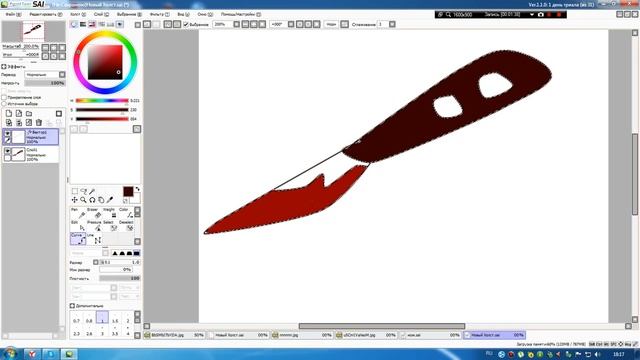Toggle the Прикрепление слоя checkbox
This screenshot has width=640, height=360.
point(4,98)
